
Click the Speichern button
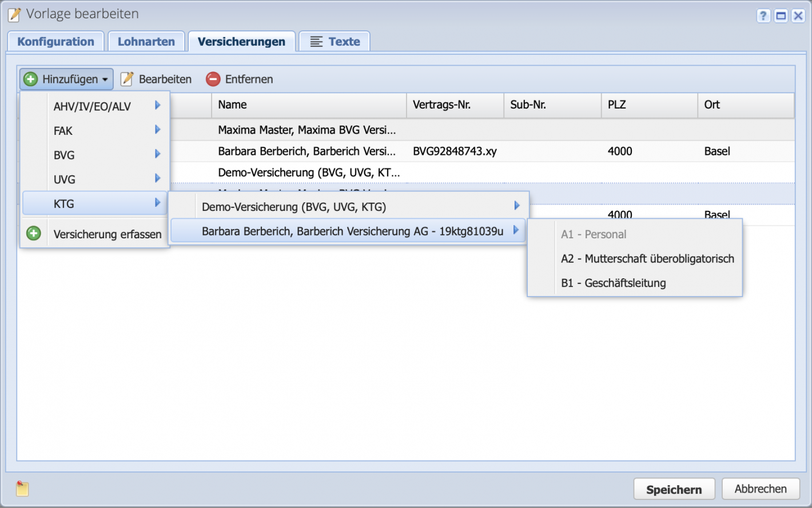point(674,489)
